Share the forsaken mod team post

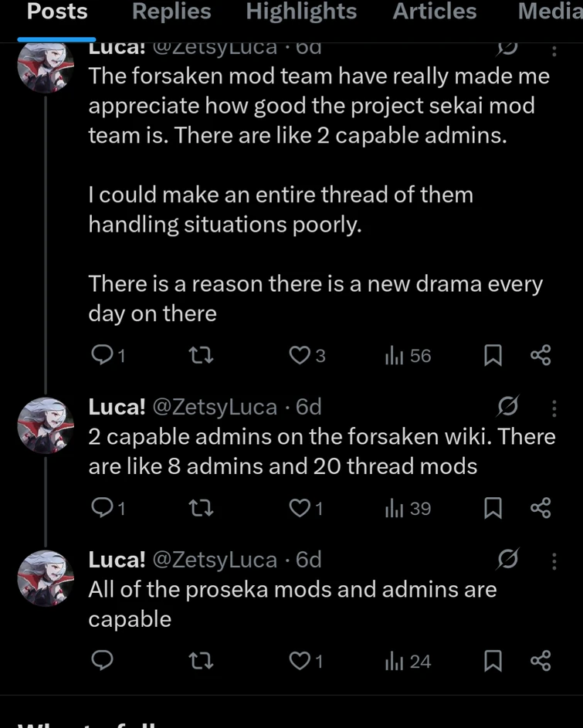tap(541, 355)
